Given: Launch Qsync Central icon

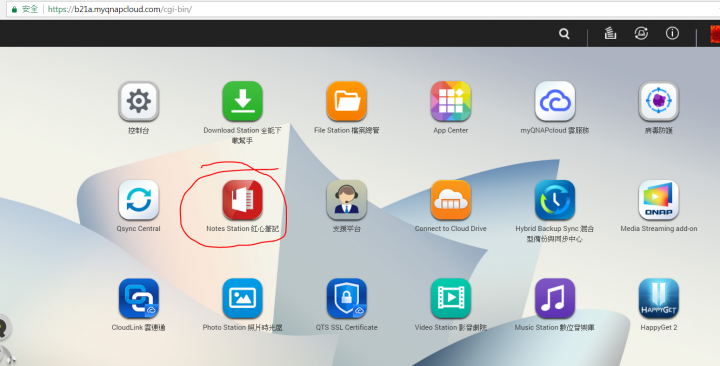Looking at the screenshot, I should [x=139, y=200].
